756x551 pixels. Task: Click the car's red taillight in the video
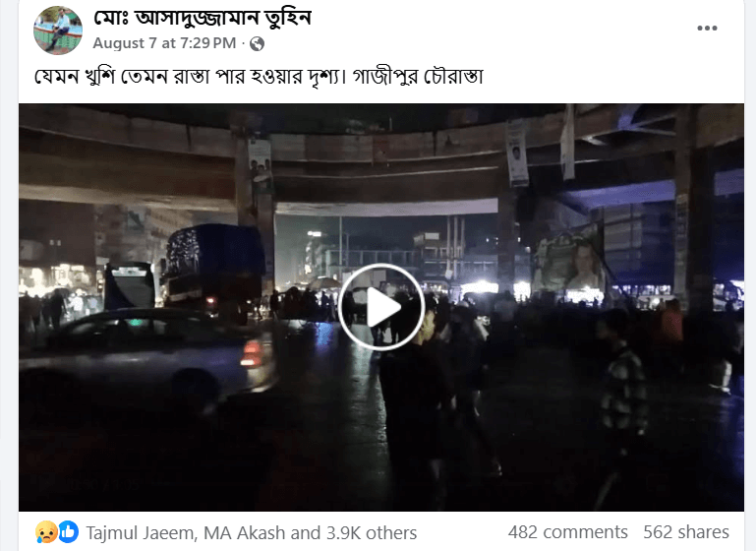(x=254, y=353)
